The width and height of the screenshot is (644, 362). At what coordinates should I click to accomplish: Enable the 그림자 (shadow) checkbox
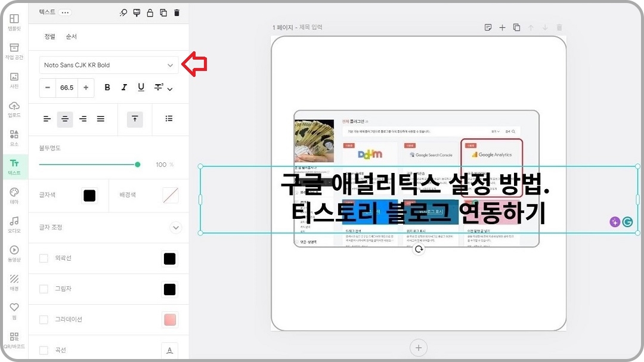click(x=44, y=289)
